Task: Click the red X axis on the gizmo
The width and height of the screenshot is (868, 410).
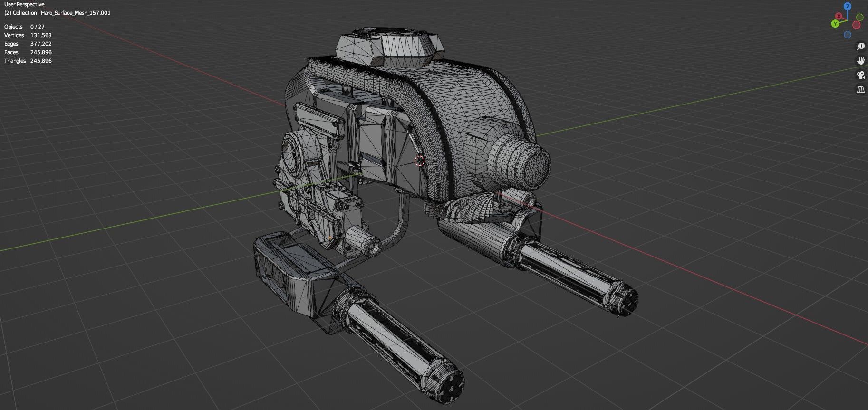Action: [839, 16]
